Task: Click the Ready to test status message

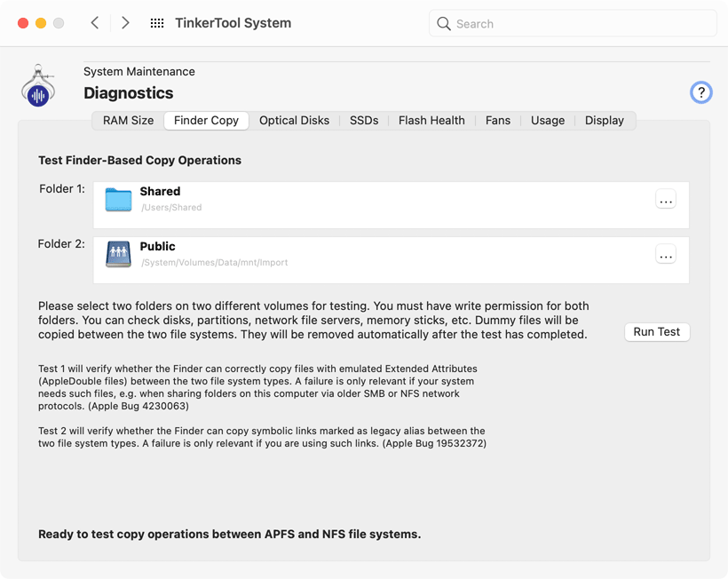Action: point(229,535)
